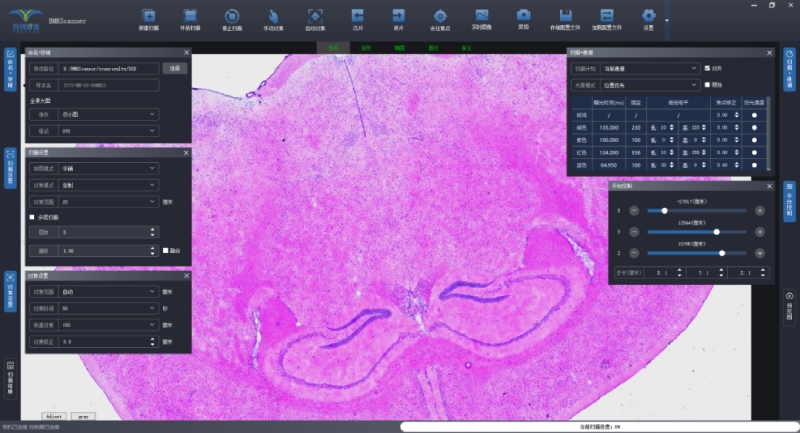
Task: Click the Start Scan toolbar icon
Action: pos(190,17)
